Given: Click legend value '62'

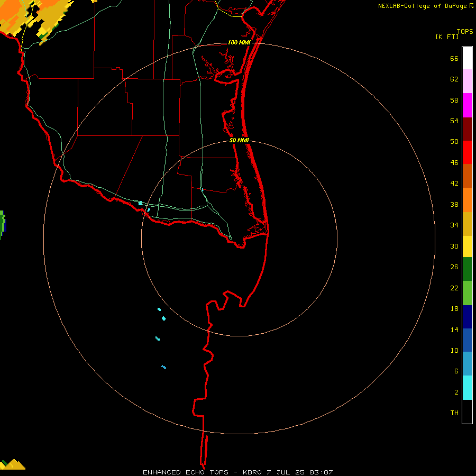Looking at the screenshot, I should 454,79.
